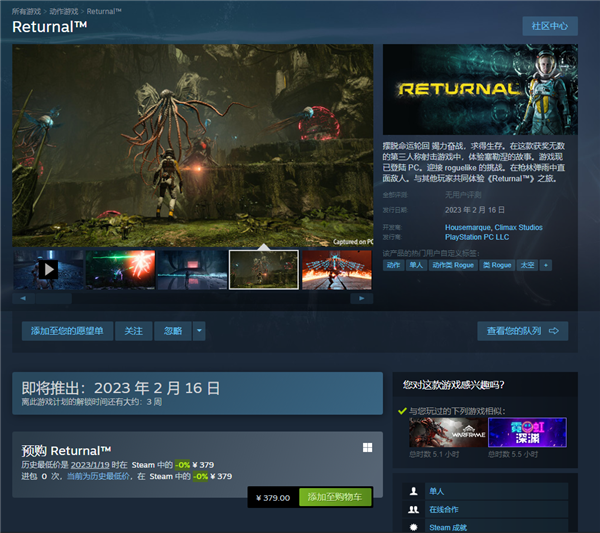Open the Warframe similar game thumbnail
The height and width of the screenshot is (533, 600).
448,432
